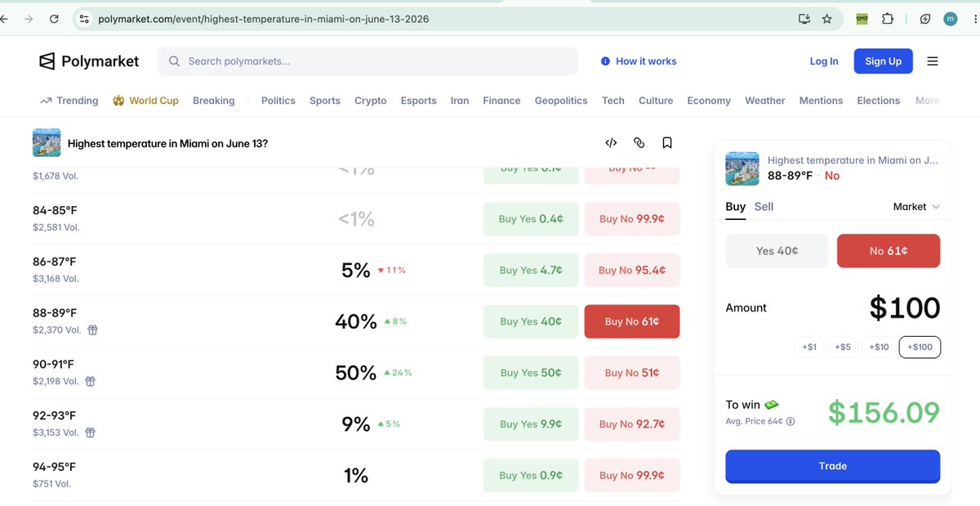
Task: Open the Politics category
Action: point(278,101)
